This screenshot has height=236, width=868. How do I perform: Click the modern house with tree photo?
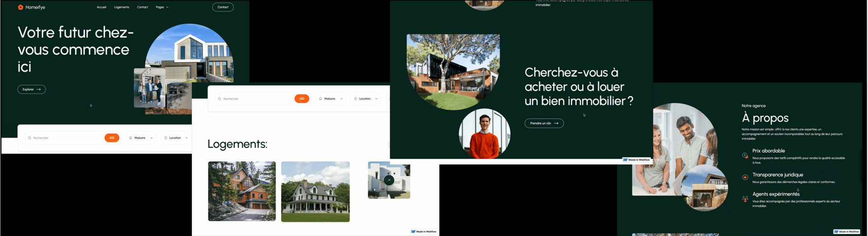453,72
